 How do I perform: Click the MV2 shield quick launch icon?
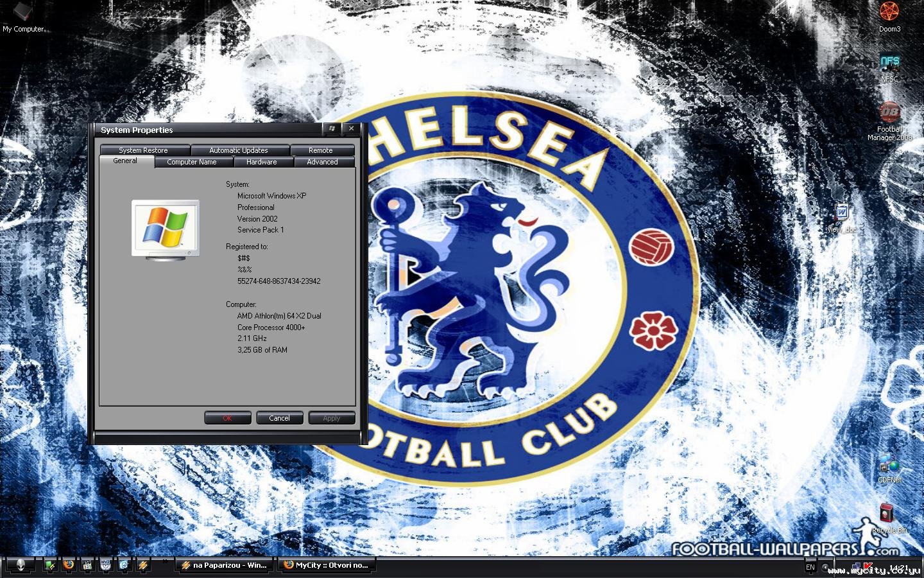pos(106,565)
